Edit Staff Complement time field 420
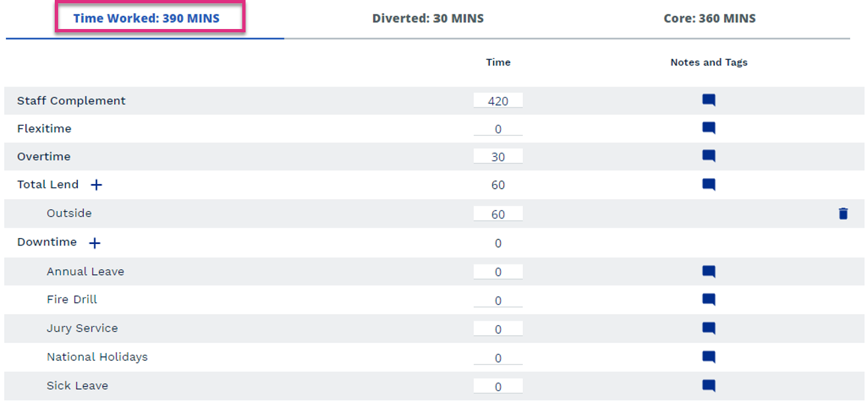This screenshot has width=868, height=405. 498,100
